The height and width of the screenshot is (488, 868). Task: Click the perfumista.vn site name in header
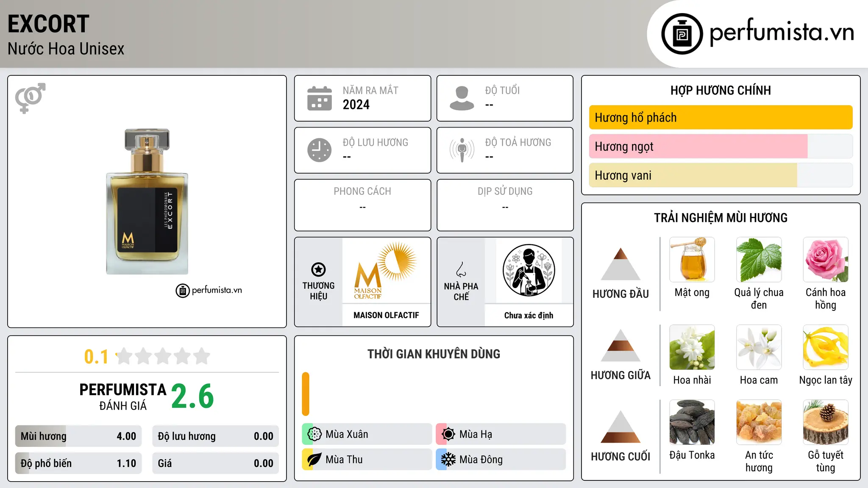pyautogui.click(x=782, y=32)
